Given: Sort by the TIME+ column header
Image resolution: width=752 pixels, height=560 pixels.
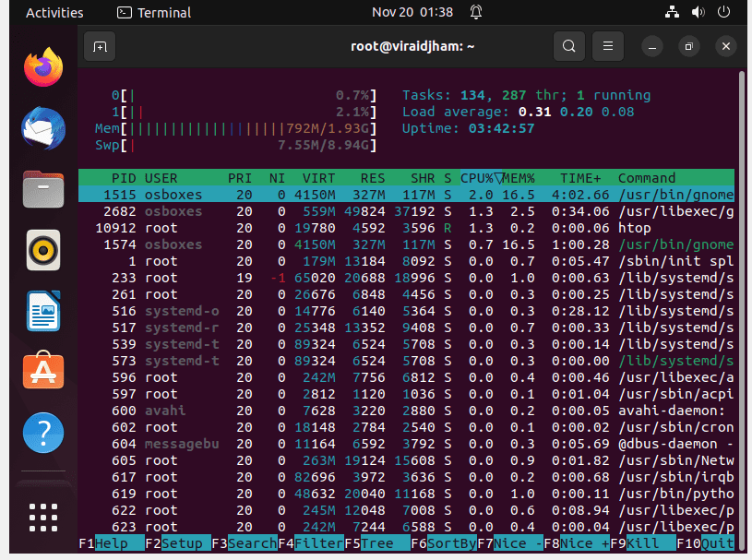Looking at the screenshot, I should pos(580,178).
